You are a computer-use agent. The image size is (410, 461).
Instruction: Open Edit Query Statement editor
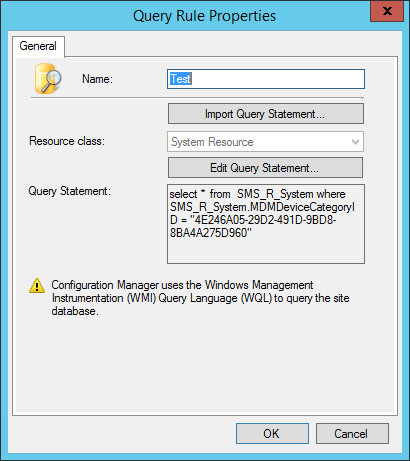[x=265, y=168]
